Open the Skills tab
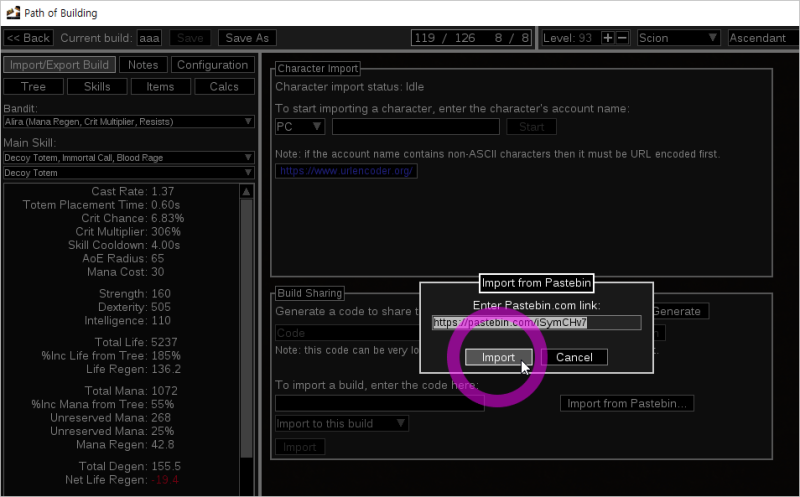Viewport: 800px width, 497px height. click(x=97, y=86)
